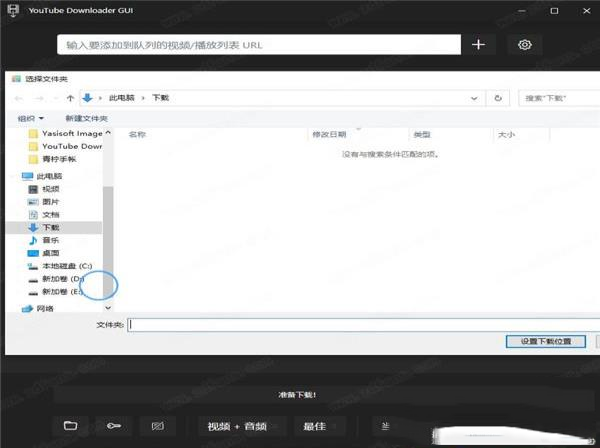The width and height of the screenshot is (600, 448).
Task: Select 音乐 folder in sidebar
Action: 50,240
